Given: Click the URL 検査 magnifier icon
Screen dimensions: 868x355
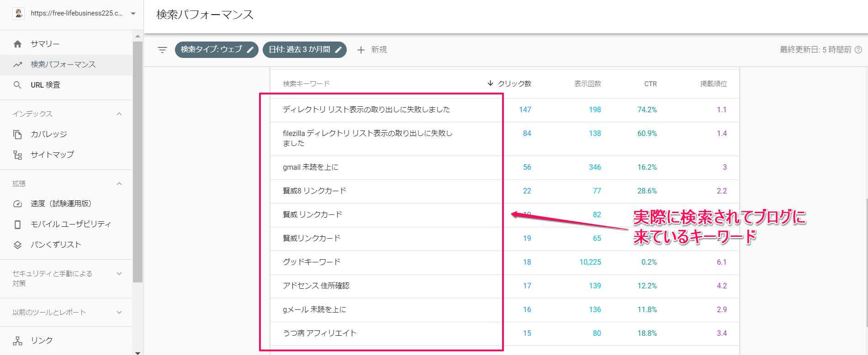Looking at the screenshot, I should pyautogui.click(x=17, y=85).
